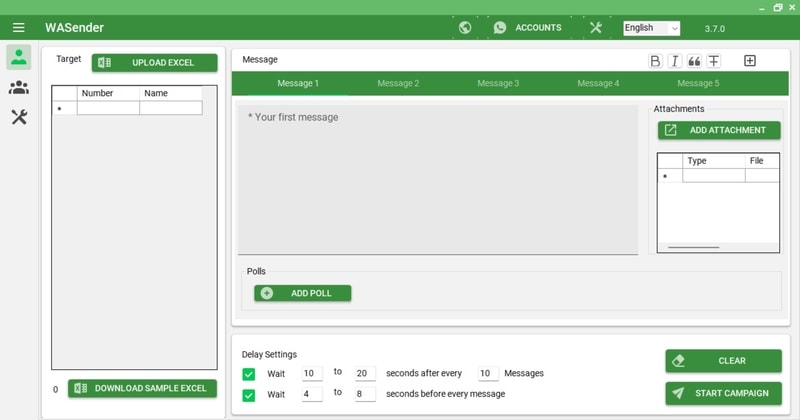
Task: Edit the per-message minimum wait 4
Action: point(312,394)
